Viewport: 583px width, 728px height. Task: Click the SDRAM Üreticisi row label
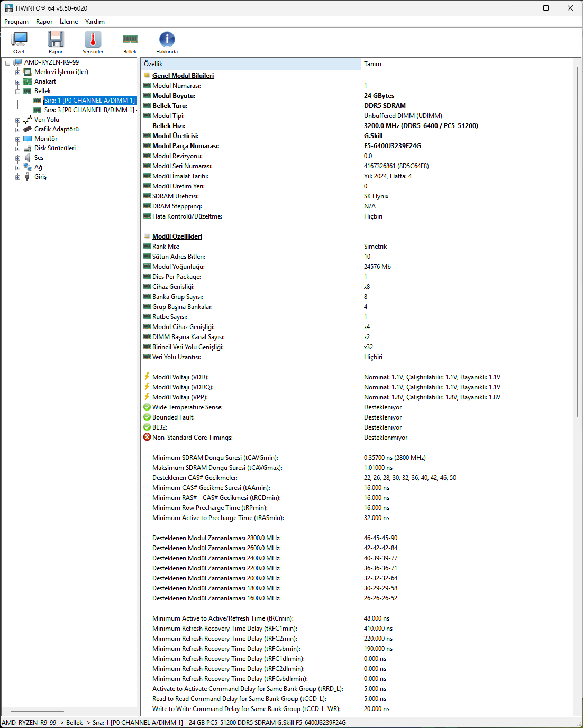(176, 196)
